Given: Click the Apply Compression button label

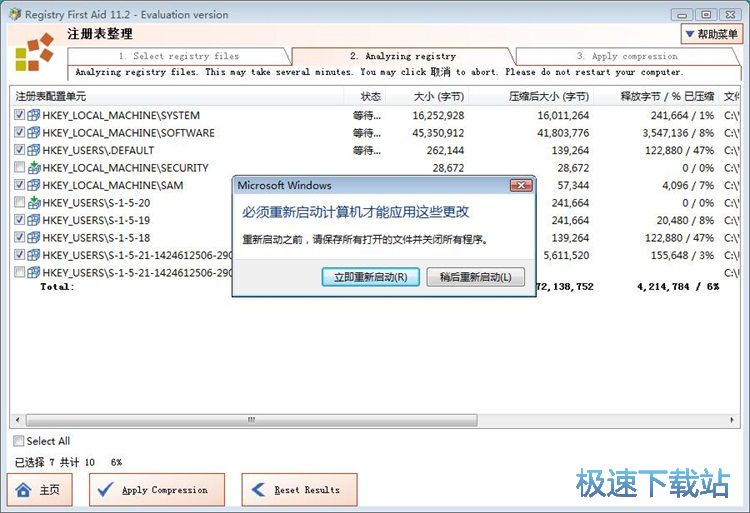Looking at the screenshot, I should [165, 490].
